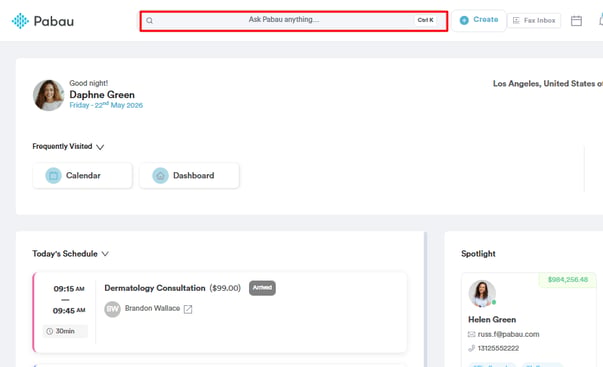This screenshot has width=603, height=367.
Task: Click Los Angeles, United States location text
Action: click(548, 83)
